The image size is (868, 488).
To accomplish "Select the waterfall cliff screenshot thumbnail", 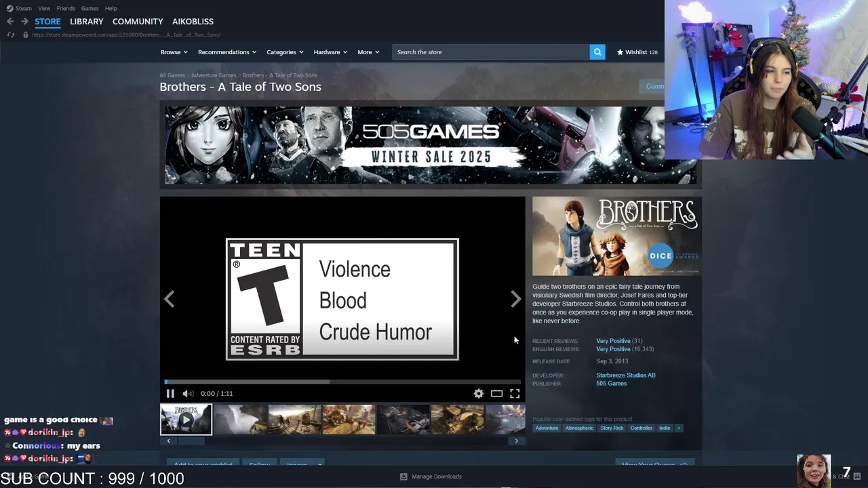I will click(241, 420).
